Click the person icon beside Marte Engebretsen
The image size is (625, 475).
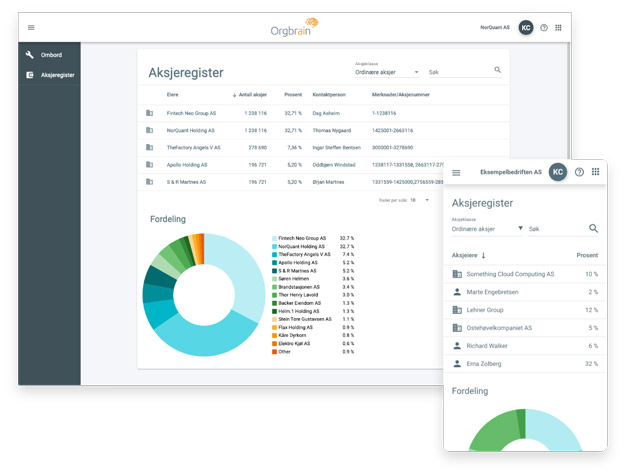point(457,292)
